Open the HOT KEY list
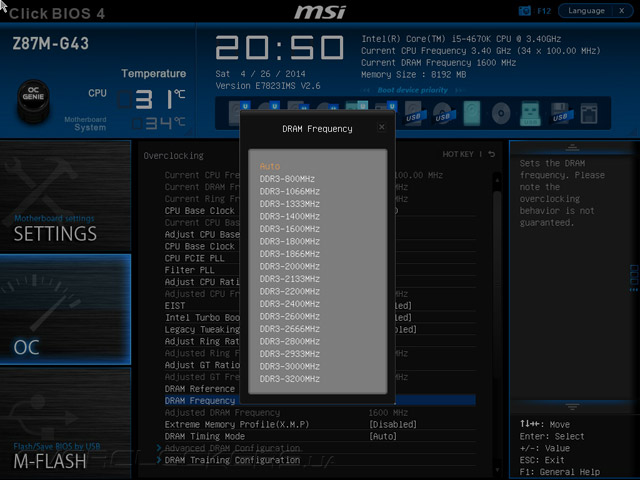 tap(458, 154)
